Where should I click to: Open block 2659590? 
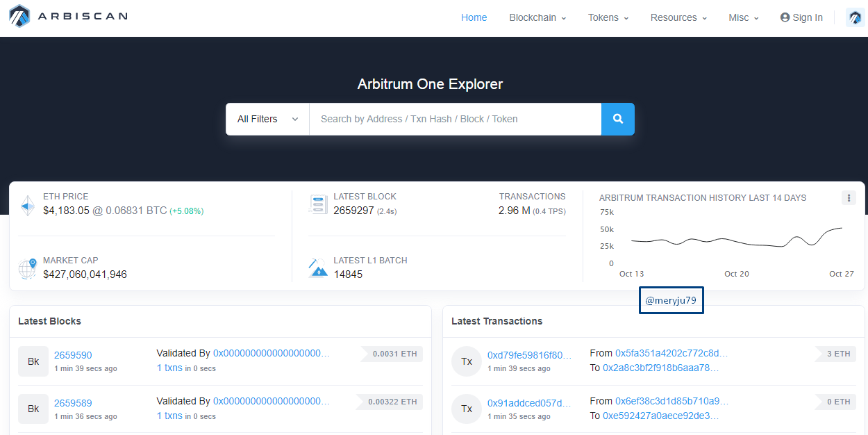[73, 355]
